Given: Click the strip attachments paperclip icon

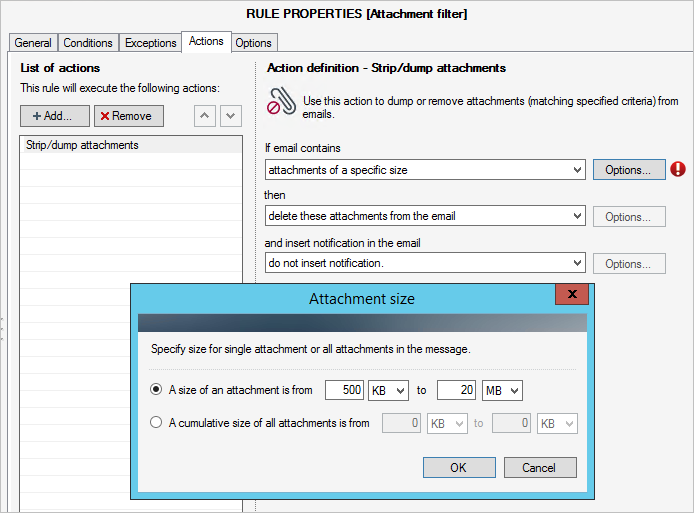Looking at the screenshot, I should (x=281, y=101).
